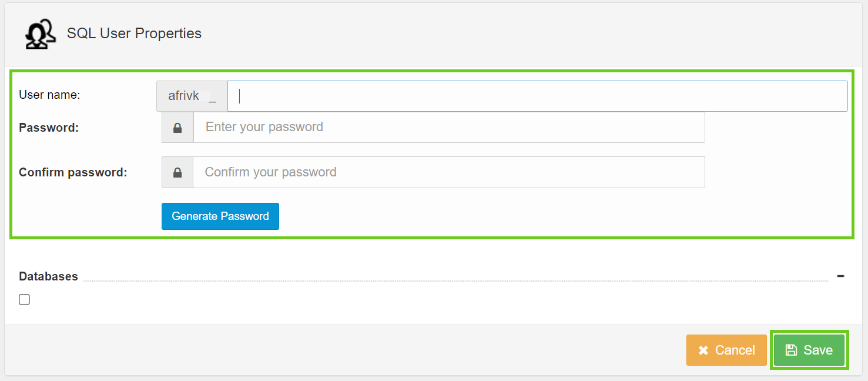Viewport: 868px width, 381px height.
Task: Click the lock icon beside Password field
Action: [177, 128]
